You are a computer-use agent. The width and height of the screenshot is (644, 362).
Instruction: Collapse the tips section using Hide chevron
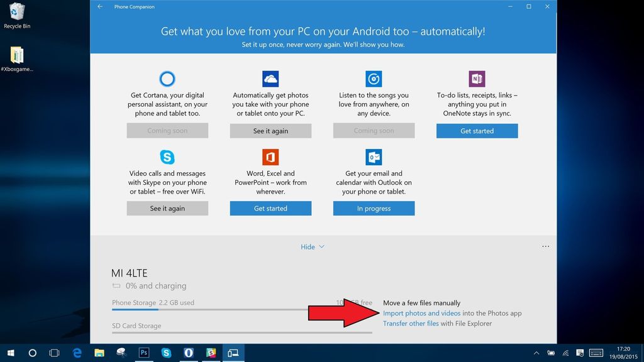313,247
